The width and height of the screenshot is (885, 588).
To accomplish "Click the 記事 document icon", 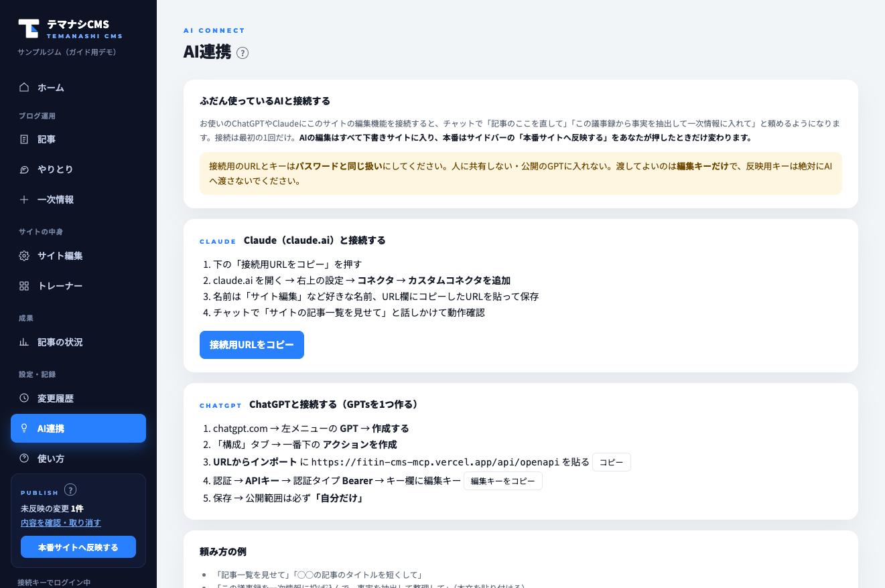I will pos(24,139).
